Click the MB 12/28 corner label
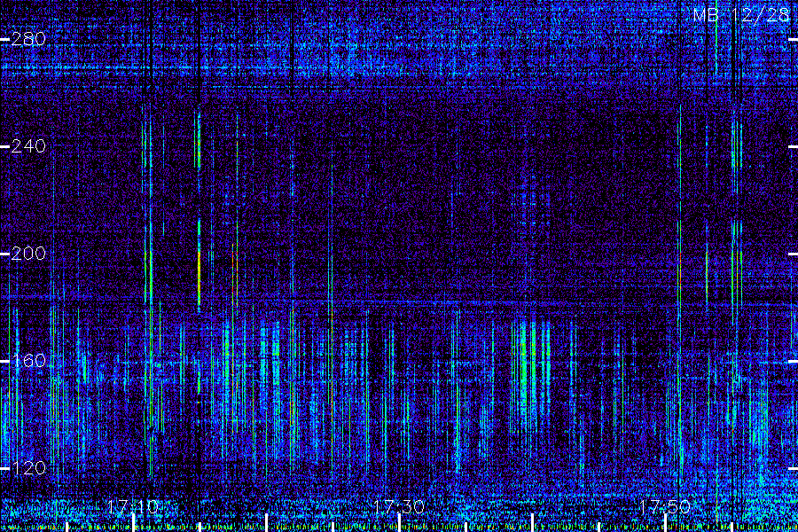The width and height of the screenshot is (798, 532). [x=741, y=15]
